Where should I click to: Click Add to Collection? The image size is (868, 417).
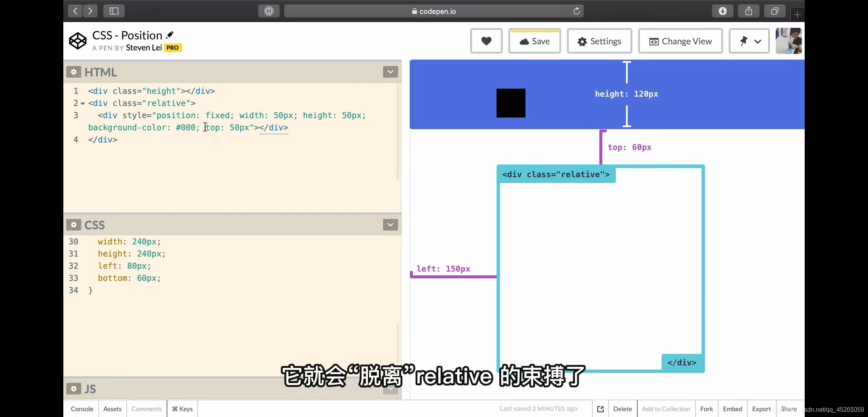point(666,409)
